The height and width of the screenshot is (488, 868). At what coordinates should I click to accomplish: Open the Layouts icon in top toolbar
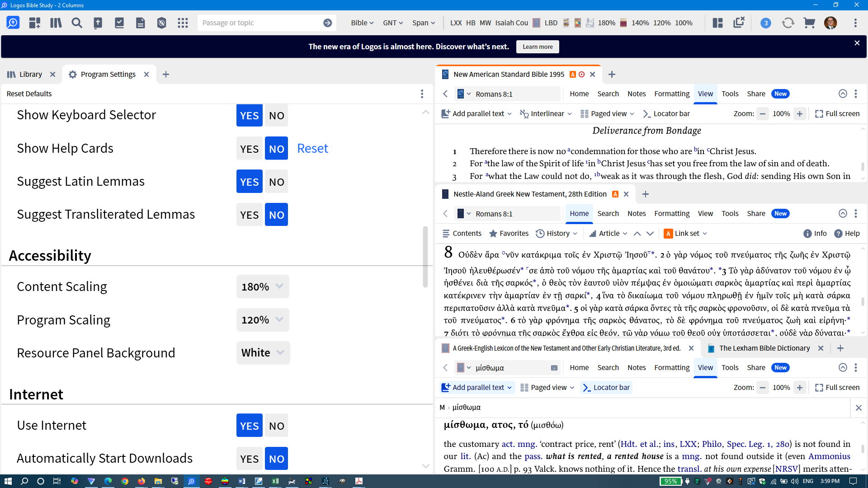click(718, 23)
